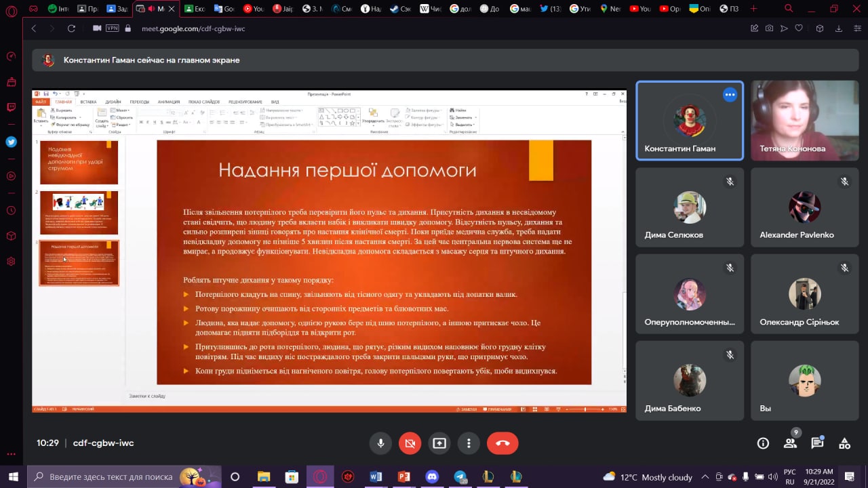Mute the microphone in the call bar
Image resolution: width=868 pixels, height=488 pixels.
click(x=380, y=443)
